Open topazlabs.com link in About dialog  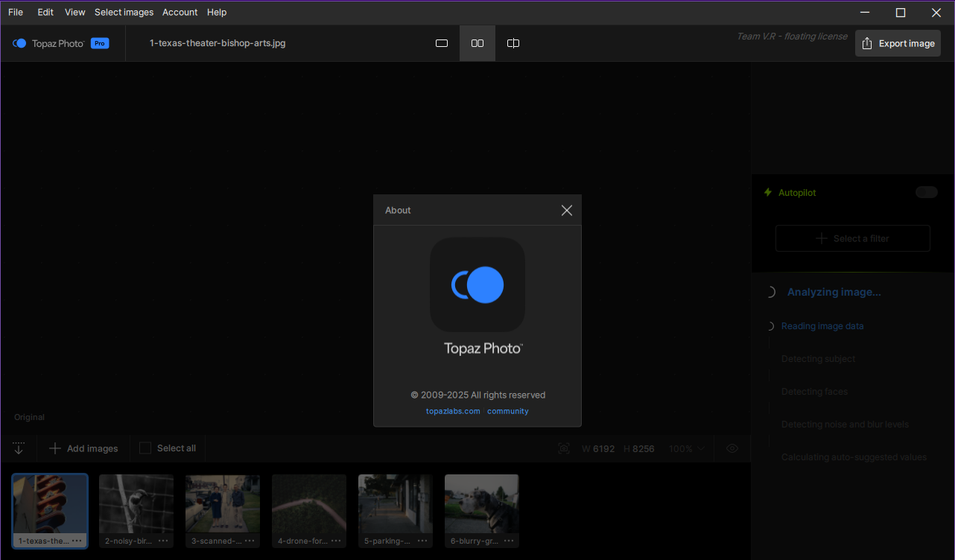(453, 411)
